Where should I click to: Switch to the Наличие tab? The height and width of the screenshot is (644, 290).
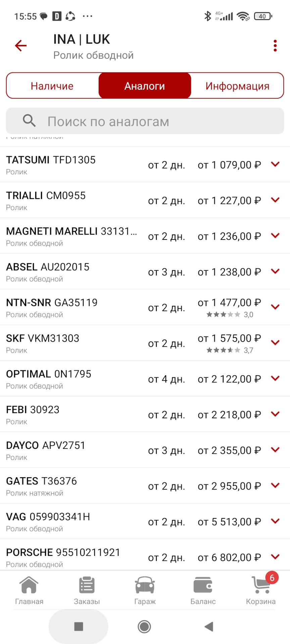click(x=52, y=86)
